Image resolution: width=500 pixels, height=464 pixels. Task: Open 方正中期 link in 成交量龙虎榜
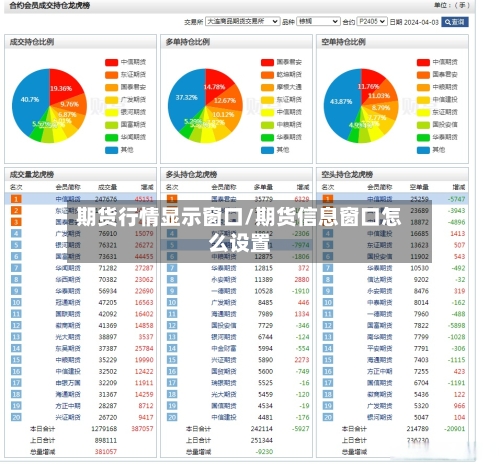tap(68, 406)
